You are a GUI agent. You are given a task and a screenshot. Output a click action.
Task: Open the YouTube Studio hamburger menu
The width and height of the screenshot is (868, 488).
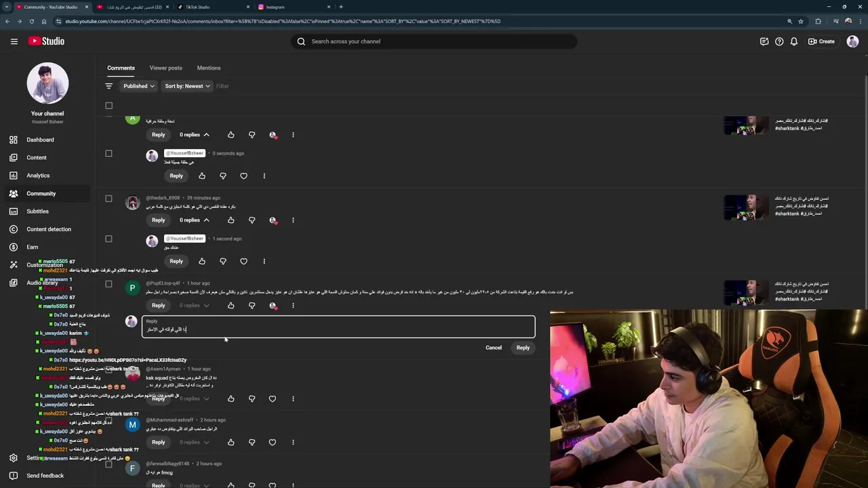tap(14, 41)
